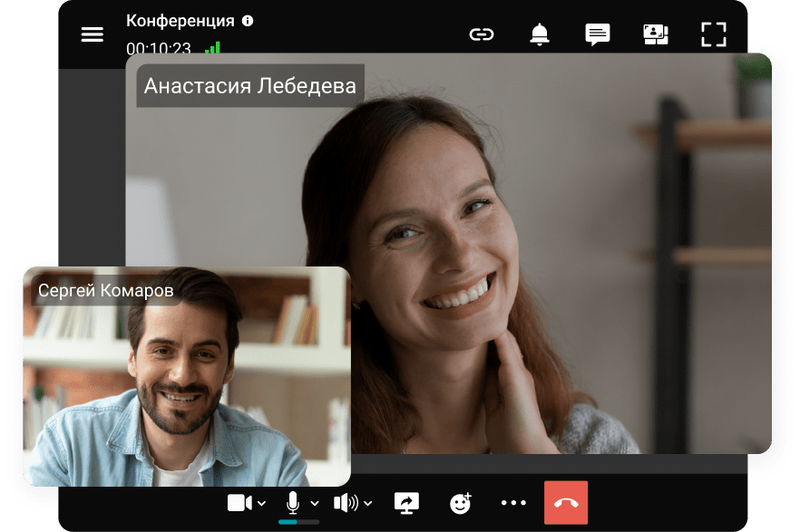Image resolution: width=800 pixels, height=532 pixels.
Task: Open the hamburger menu
Action: [92, 34]
